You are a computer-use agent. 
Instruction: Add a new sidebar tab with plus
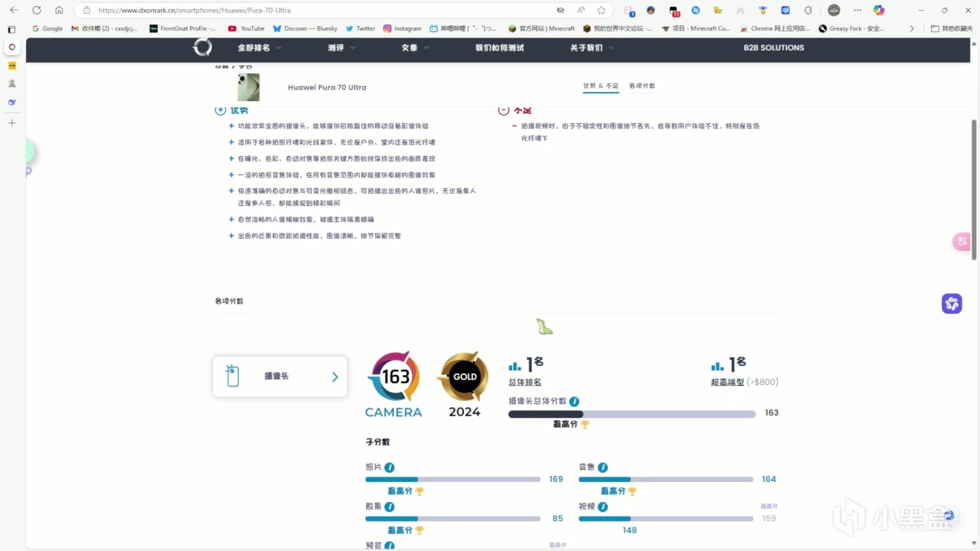pyautogui.click(x=11, y=122)
